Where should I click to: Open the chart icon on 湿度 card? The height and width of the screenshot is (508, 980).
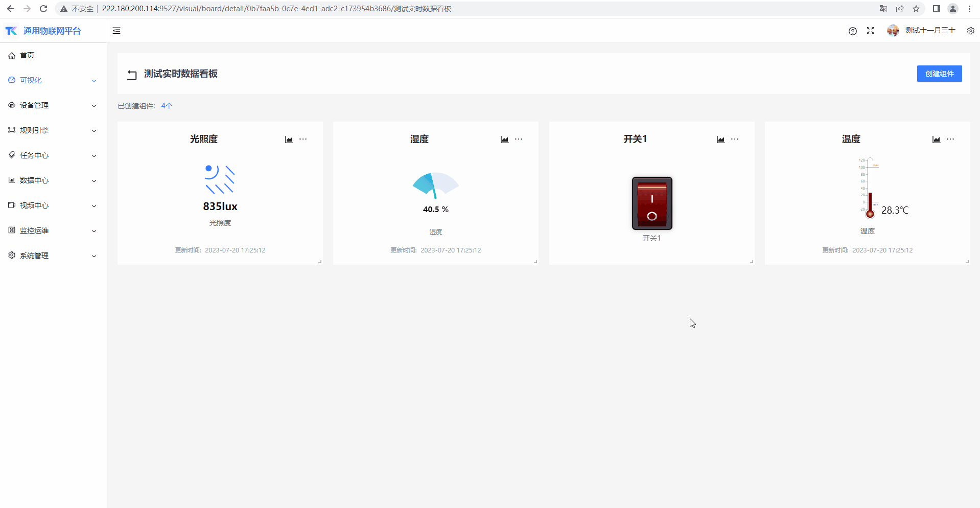pyautogui.click(x=504, y=140)
